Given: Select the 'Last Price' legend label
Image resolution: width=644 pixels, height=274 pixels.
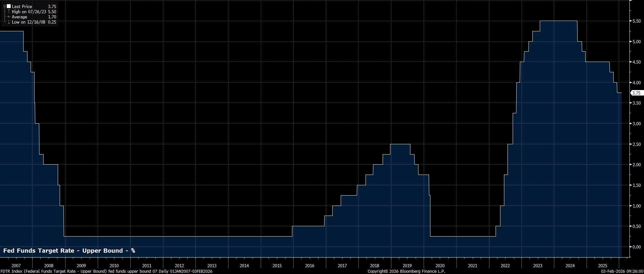Looking at the screenshot, I should click(x=22, y=6).
